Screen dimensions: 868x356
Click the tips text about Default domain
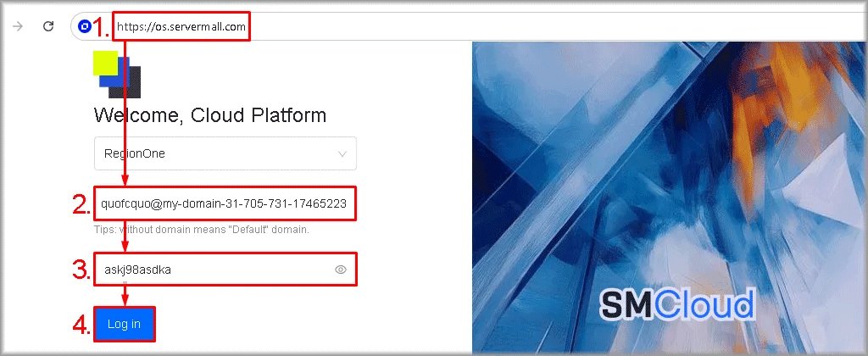201,230
